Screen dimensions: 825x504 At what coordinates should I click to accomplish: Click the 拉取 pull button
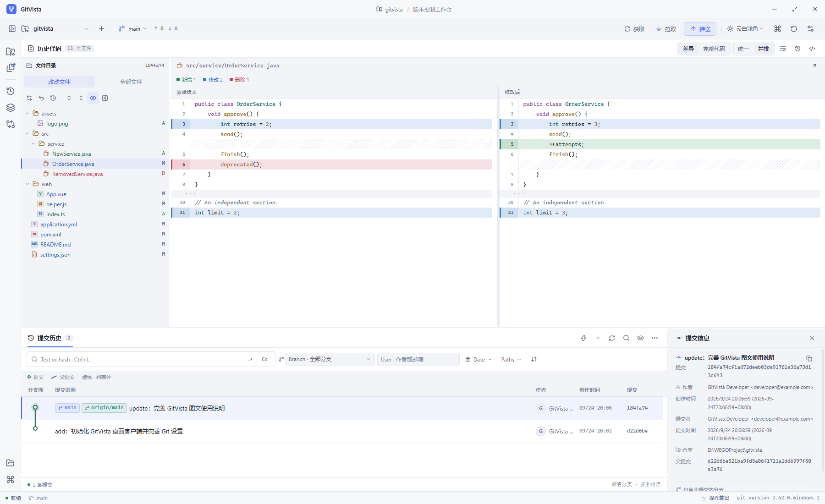(x=666, y=29)
